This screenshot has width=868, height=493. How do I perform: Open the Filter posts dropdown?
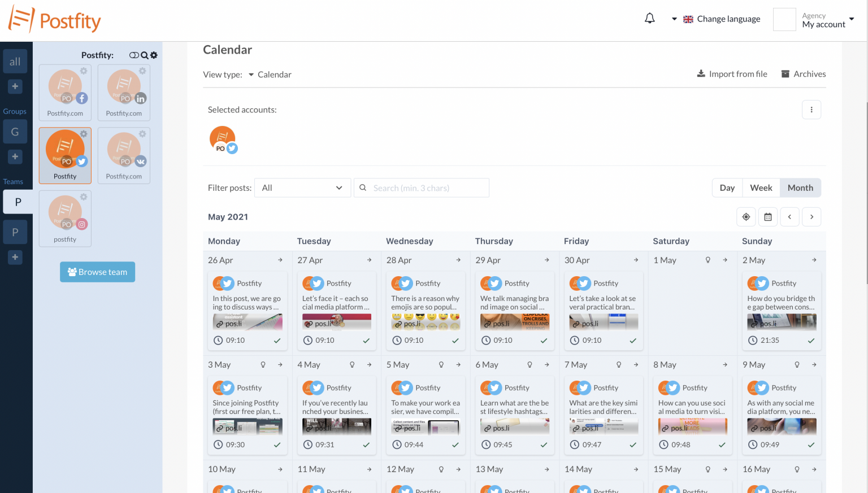[302, 188]
